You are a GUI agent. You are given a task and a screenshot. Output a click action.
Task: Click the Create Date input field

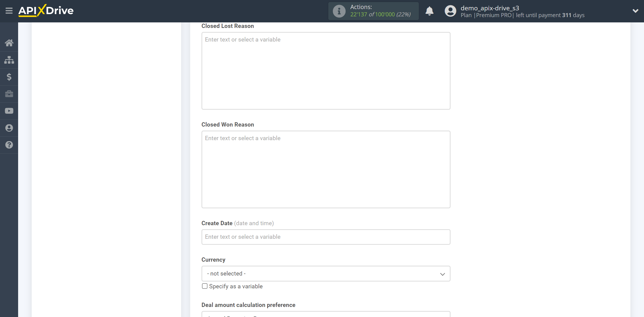click(x=326, y=237)
